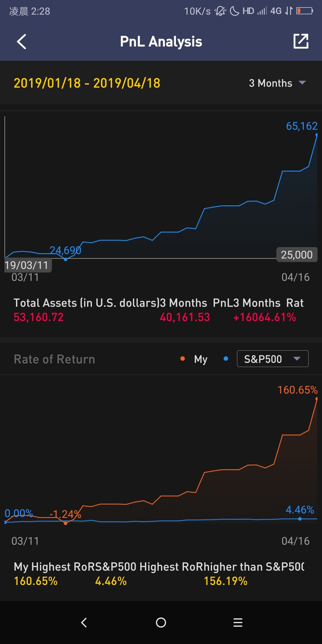Screen dimensions: 322x644
Task: Tap the 160.65% peak on return chart
Action: (317, 399)
